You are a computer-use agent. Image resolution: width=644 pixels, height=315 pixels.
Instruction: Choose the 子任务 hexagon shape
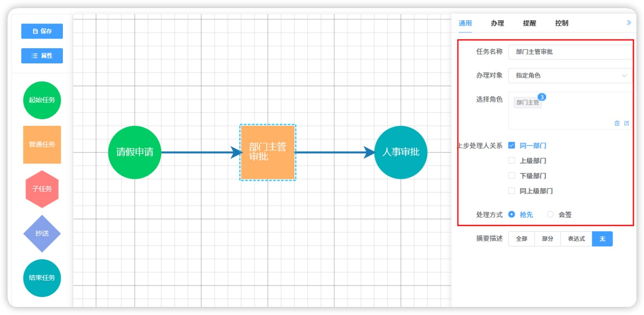pos(42,189)
